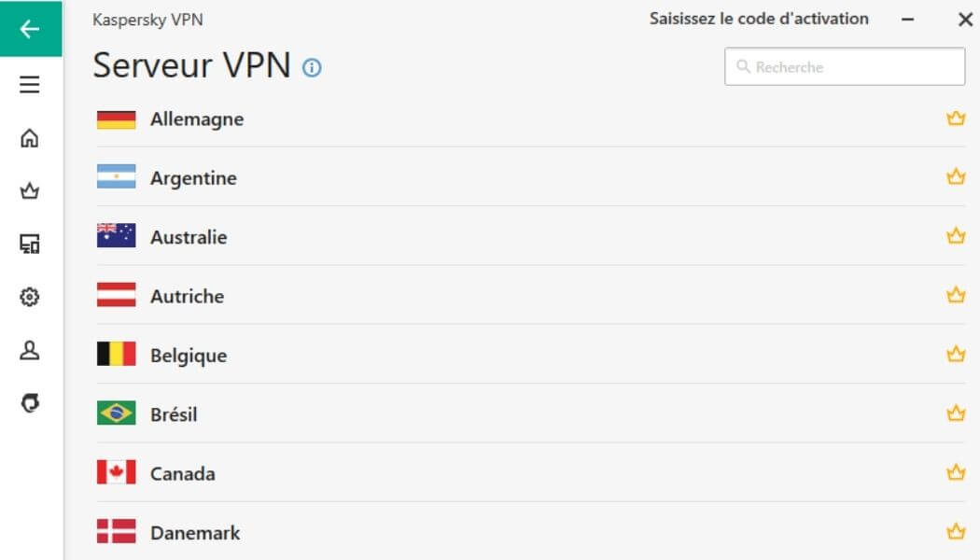Image resolution: width=980 pixels, height=560 pixels.
Task: Click the info icon next to Serveur VPN
Action: (x=313, y=68)
